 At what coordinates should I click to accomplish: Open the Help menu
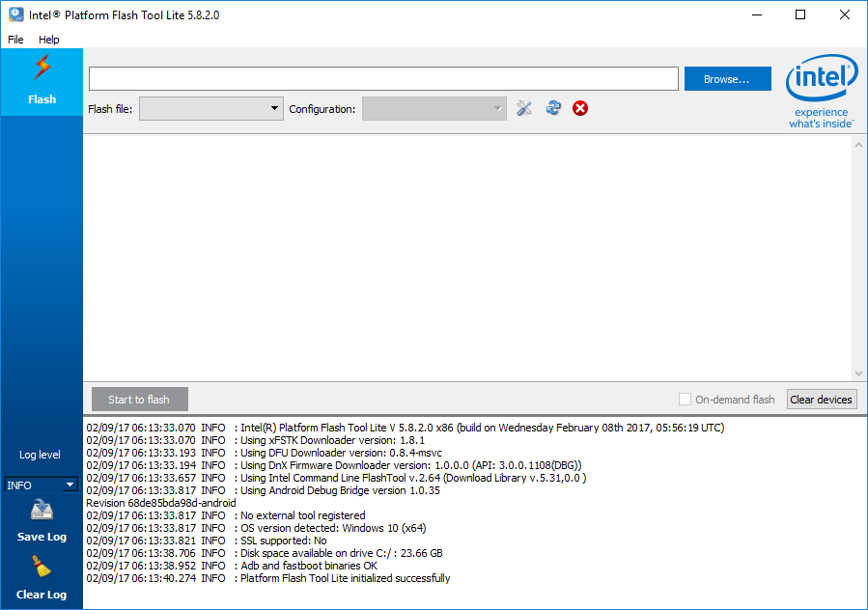pyautogui.click(x=48, y=40)
